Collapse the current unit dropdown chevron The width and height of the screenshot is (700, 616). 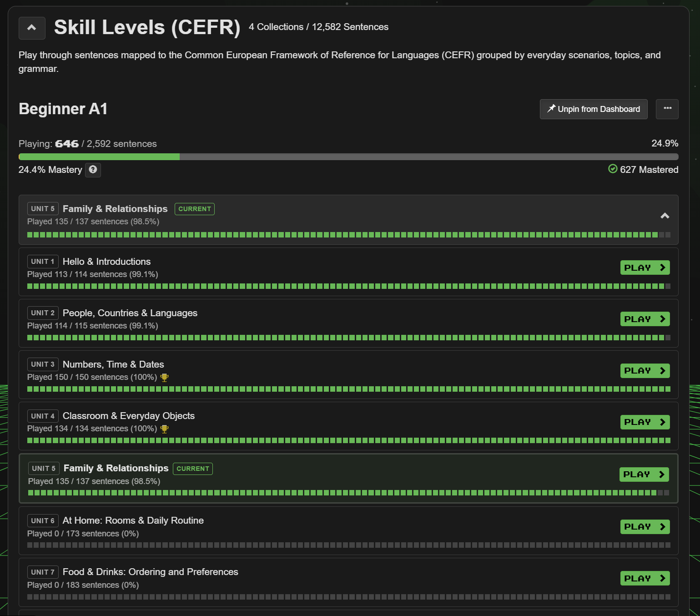665,216
